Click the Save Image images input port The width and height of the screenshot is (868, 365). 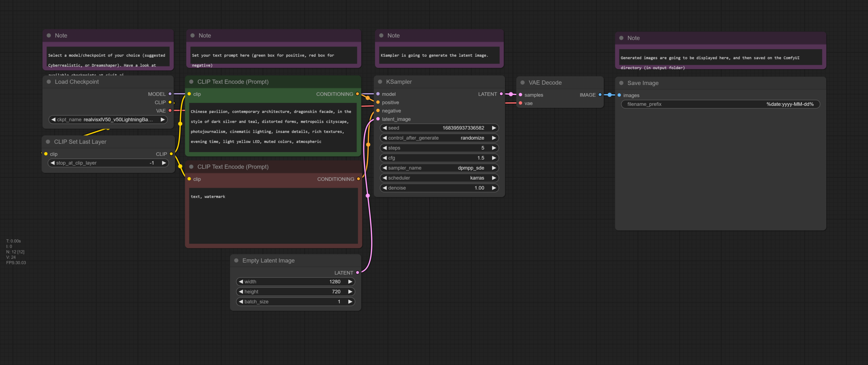(x=619, y=95)
